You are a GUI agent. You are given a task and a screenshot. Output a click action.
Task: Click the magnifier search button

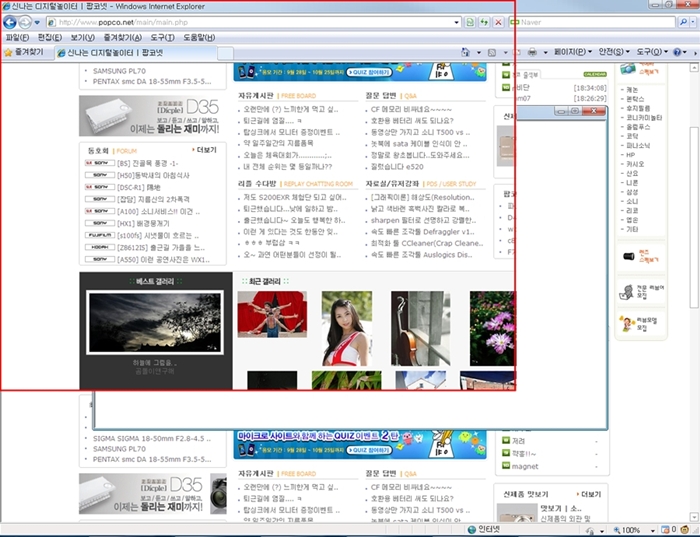pyautogui.click(x=683, y=22)
